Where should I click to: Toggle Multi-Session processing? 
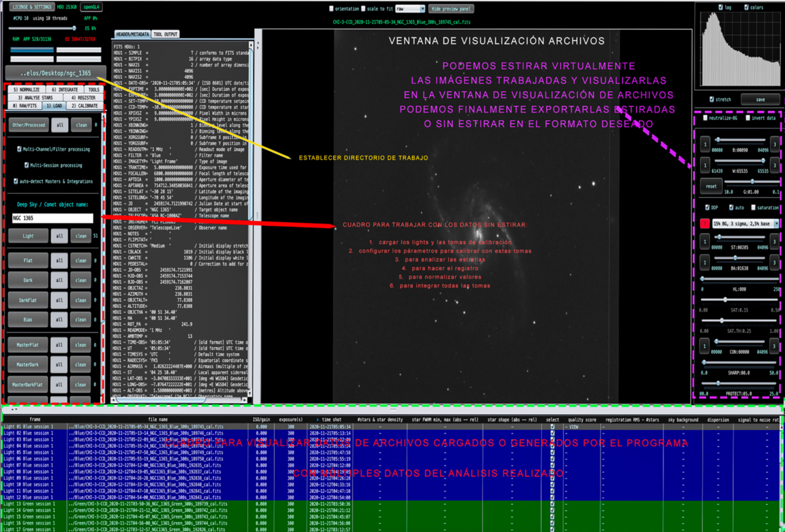pos(26,165)
